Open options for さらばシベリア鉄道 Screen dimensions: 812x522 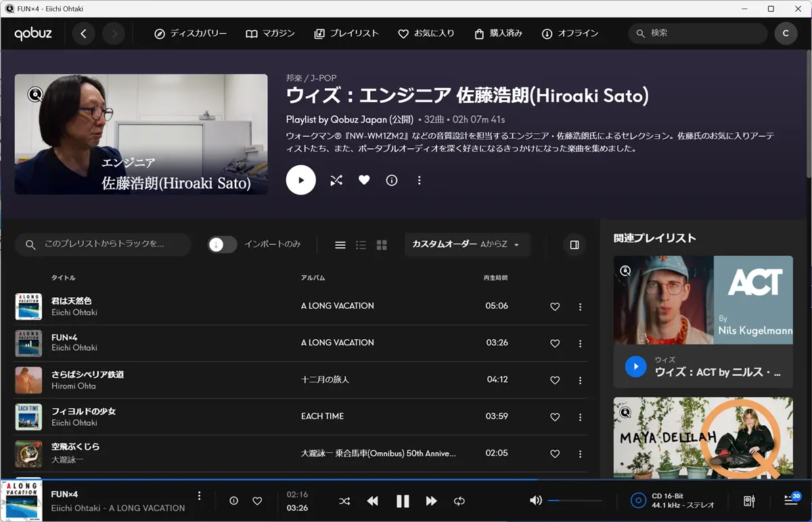coord(580,380)
